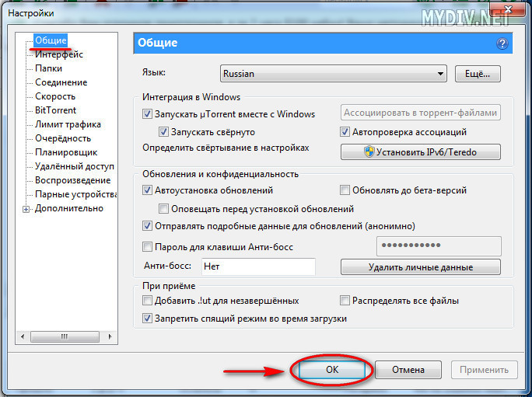The image size is (532, 397).
Task: Open Планировщик settings
Action: pyautogui.click(x=66, y=152)
